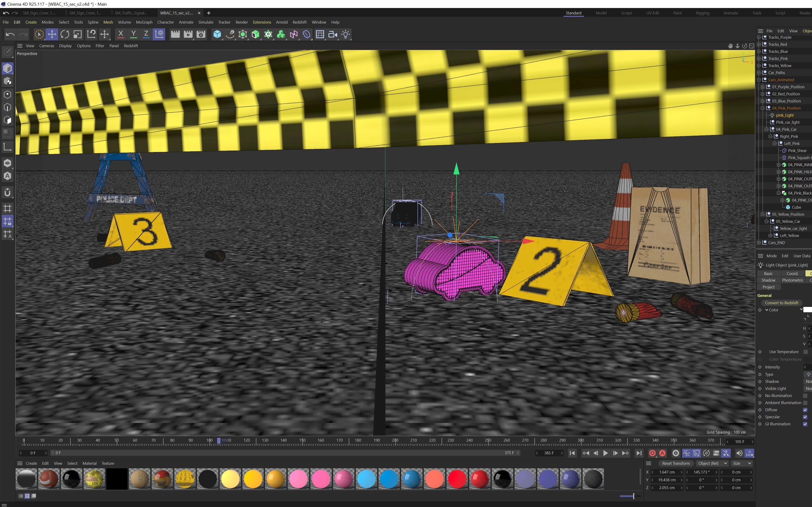Select the Rotate tool
Screen dimensions: 812x507
(x=65, y=34)
